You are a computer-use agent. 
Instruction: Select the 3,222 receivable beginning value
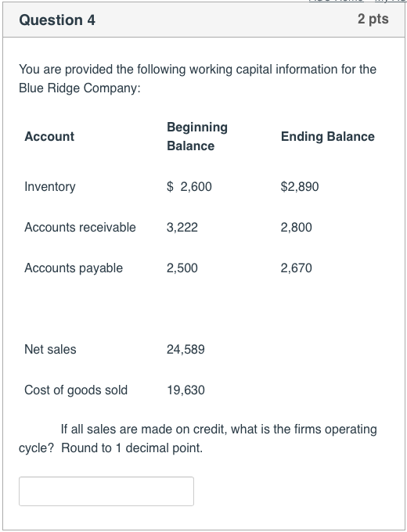pos(182,228)
